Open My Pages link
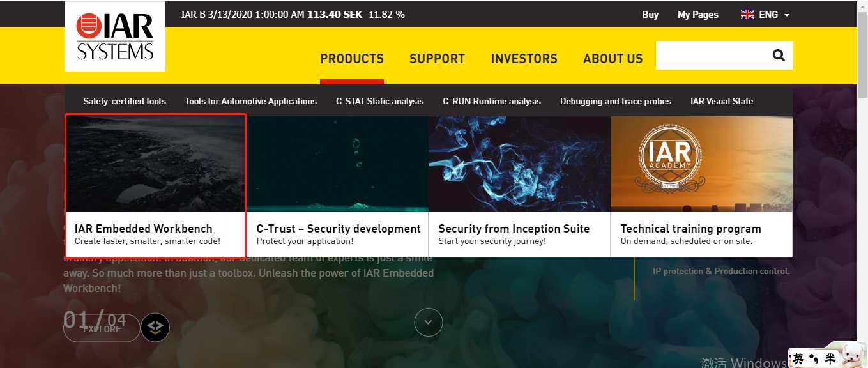The image size is (868, 368). pos(698,15)
